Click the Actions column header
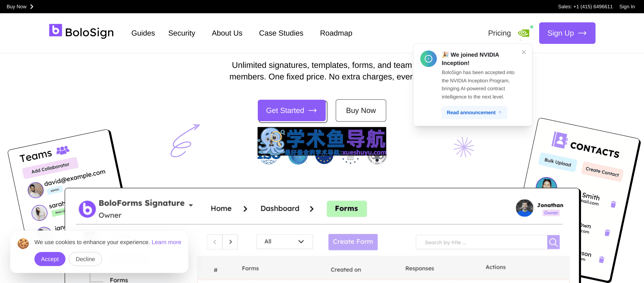This screenshot has width=644, height=283. [x=495, y=267]
